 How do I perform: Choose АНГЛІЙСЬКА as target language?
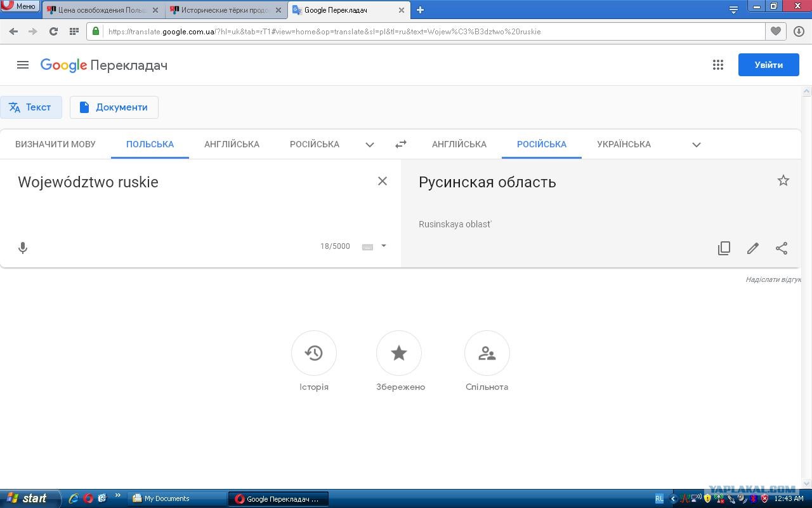[459, 144]
